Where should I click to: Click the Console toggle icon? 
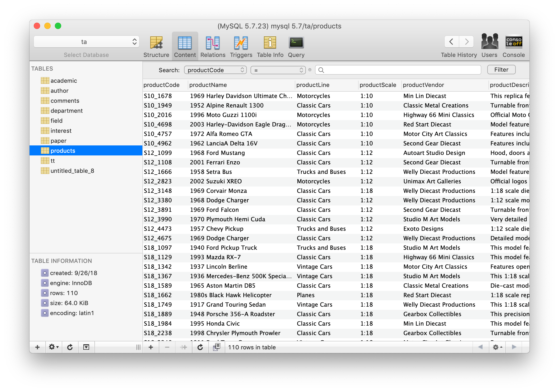pyautogui.click(x=514, y=42)
